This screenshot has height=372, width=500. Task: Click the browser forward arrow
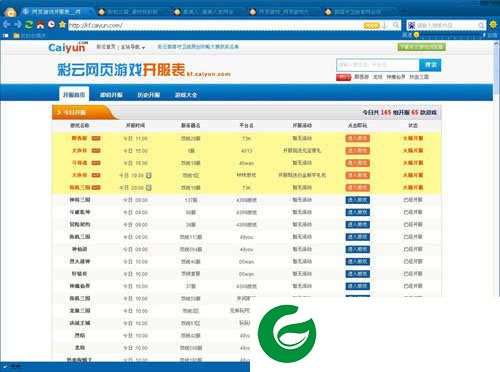pyautogui.click(x=18, y=25)
